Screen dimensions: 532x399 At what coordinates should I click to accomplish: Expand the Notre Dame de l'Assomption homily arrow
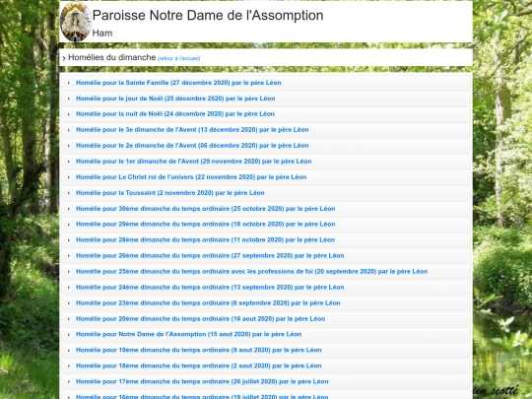point(69,335)
